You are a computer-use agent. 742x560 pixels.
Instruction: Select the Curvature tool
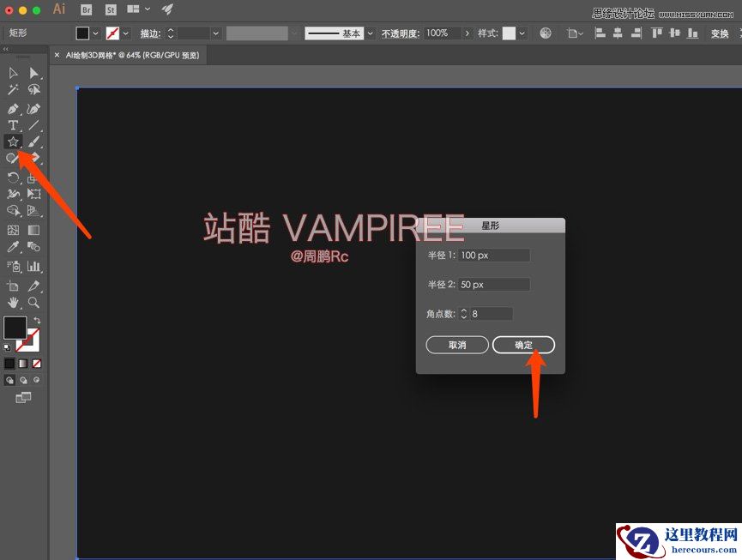pos(33,109)
